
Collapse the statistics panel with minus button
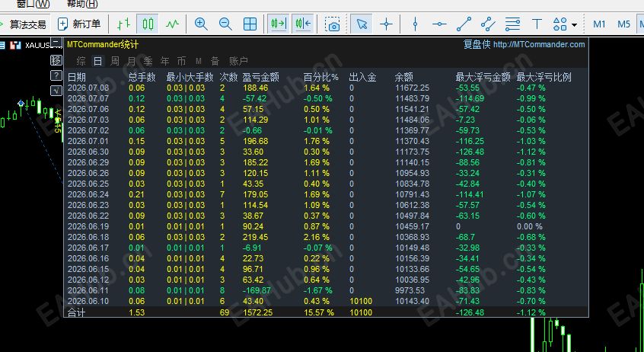click(56, 43)
